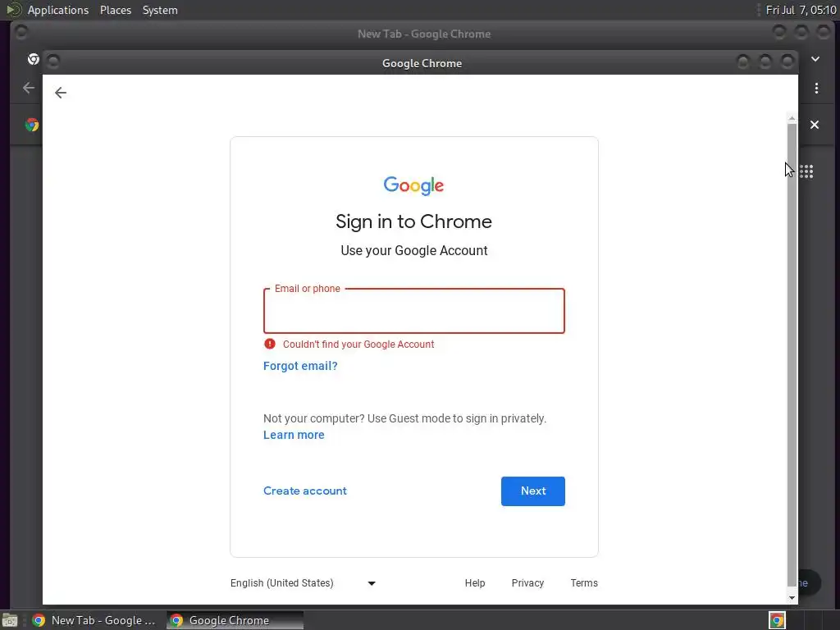Expand the English (United States) language dropdown
Viewport: 840px width, 630px height.
[304, 583]
